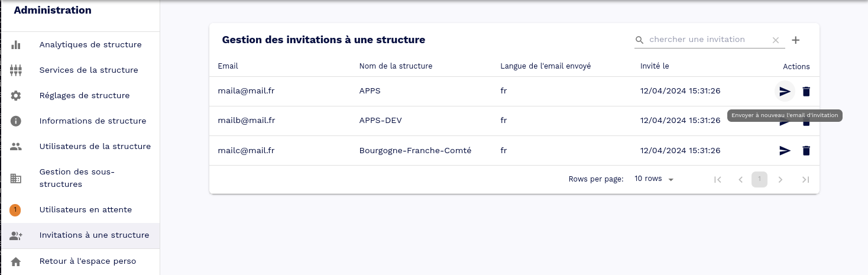Sort by the Email column header

pyautogui.click(x=228, y=66)
